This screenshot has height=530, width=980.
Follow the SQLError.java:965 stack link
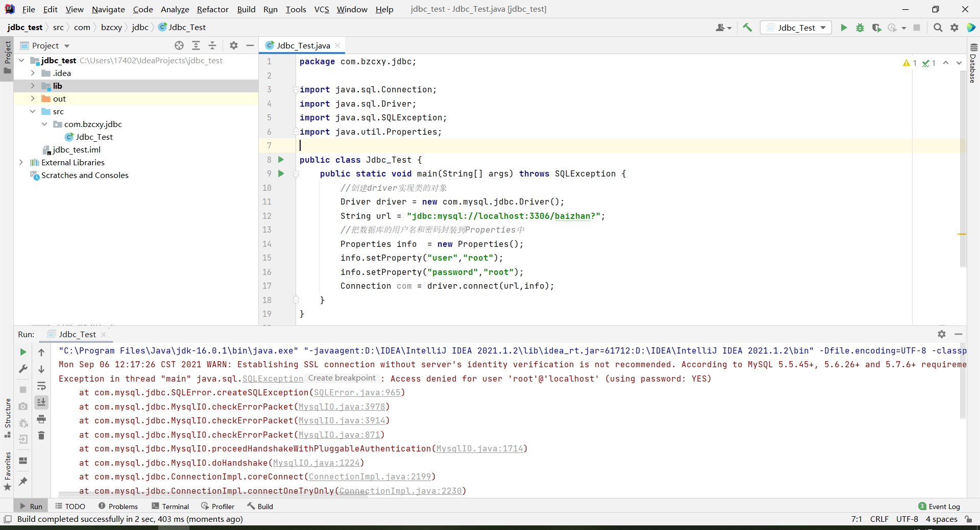pyautogui.click(x=357, y=392)
